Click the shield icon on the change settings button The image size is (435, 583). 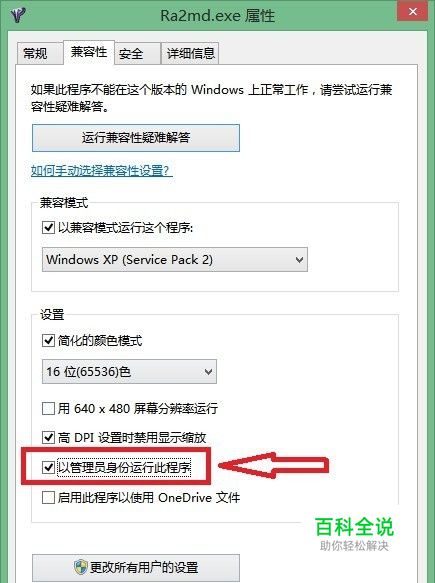pyautogui.click(x=81, y=567)
